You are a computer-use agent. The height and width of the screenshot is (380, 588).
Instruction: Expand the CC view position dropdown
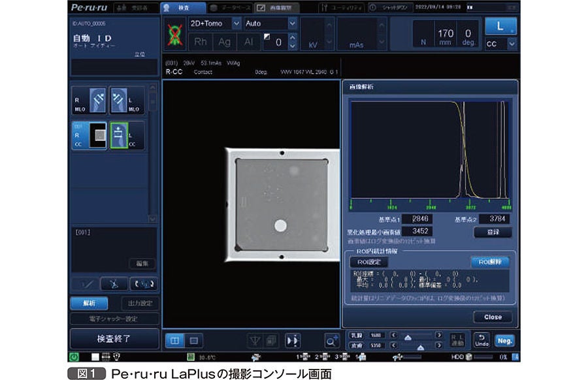[x=500, y=44]
